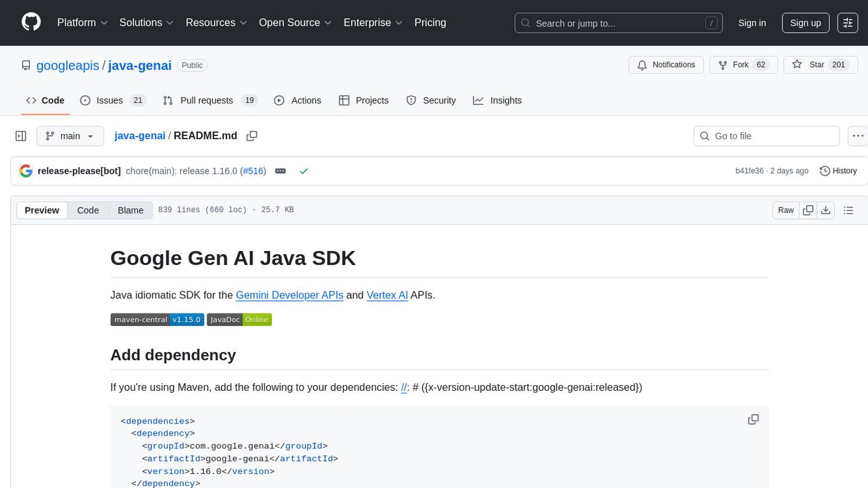
Task: Click the Sign up button
Action: 805,23
